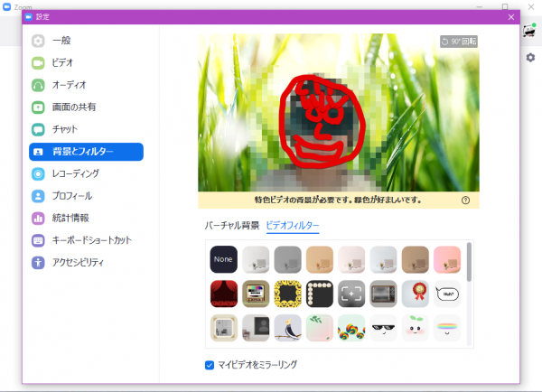Click the video filter list scrollbar
542x392 pixels.
[469, 262]
